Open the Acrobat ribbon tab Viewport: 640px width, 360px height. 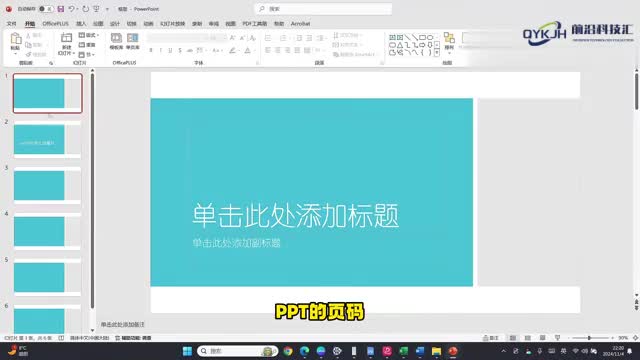pos(300,24)
